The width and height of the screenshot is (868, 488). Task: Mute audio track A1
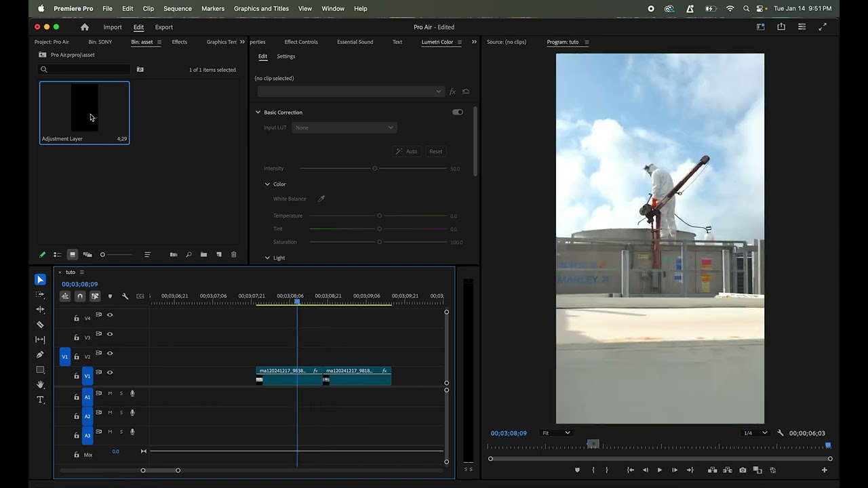point(110,393)
